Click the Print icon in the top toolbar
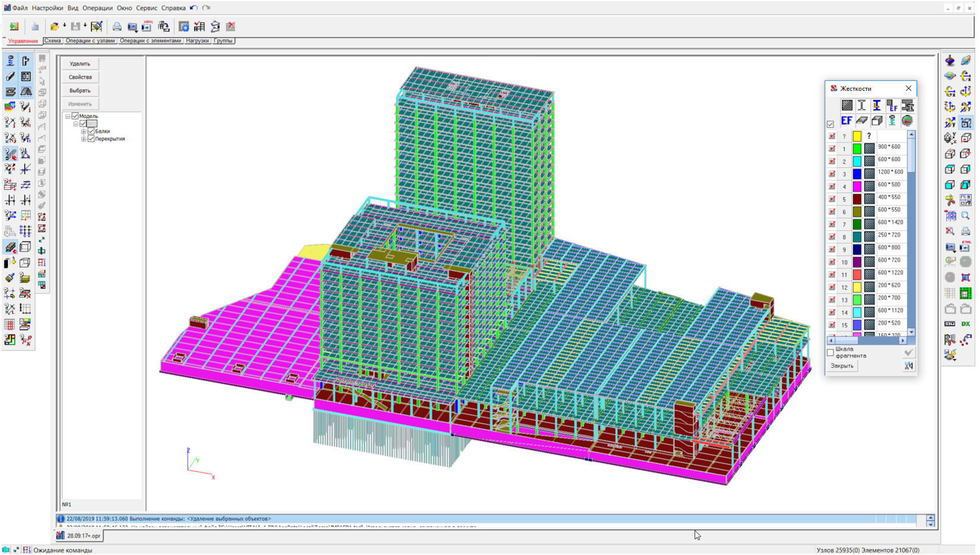The image size is (980, 555). tap(117, 27)
